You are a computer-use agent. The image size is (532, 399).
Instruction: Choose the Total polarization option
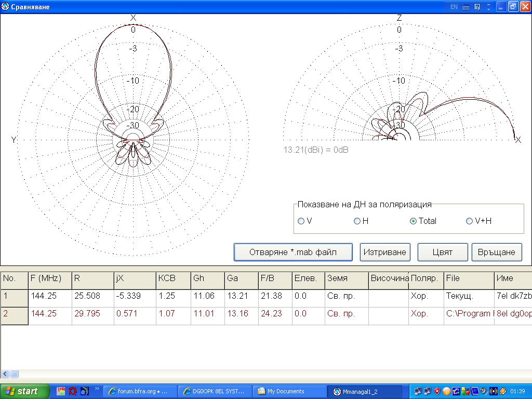click(414, 221)
